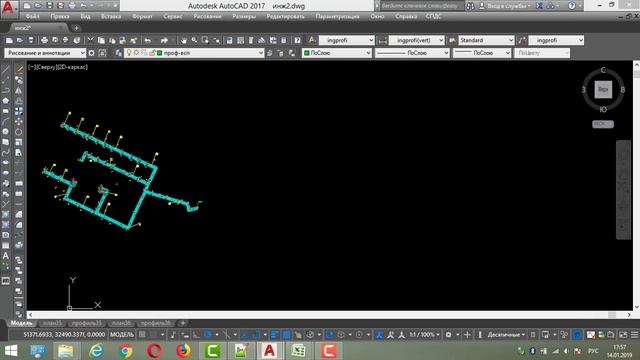This screenshot has width=640, height=360.
Task: Select the Line tool in draw toolbar
Action: (6, 70)
